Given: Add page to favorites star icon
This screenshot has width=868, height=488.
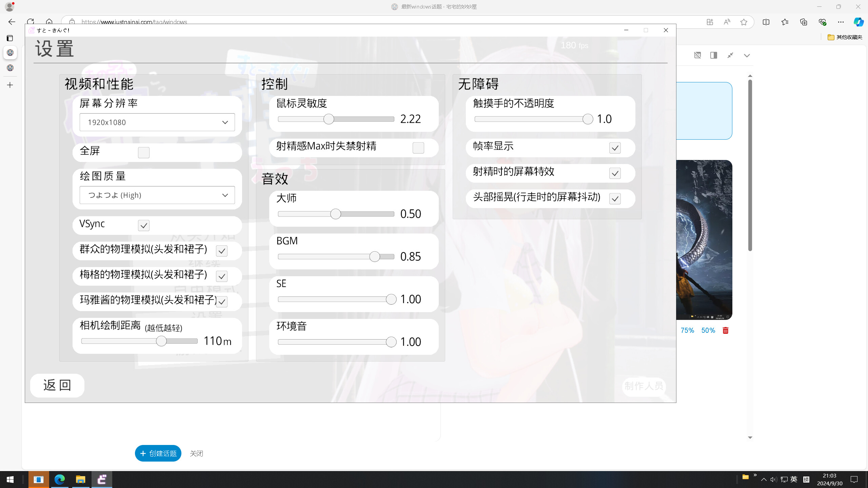Looking at the screenshot, I should click(x=744, y=22).
